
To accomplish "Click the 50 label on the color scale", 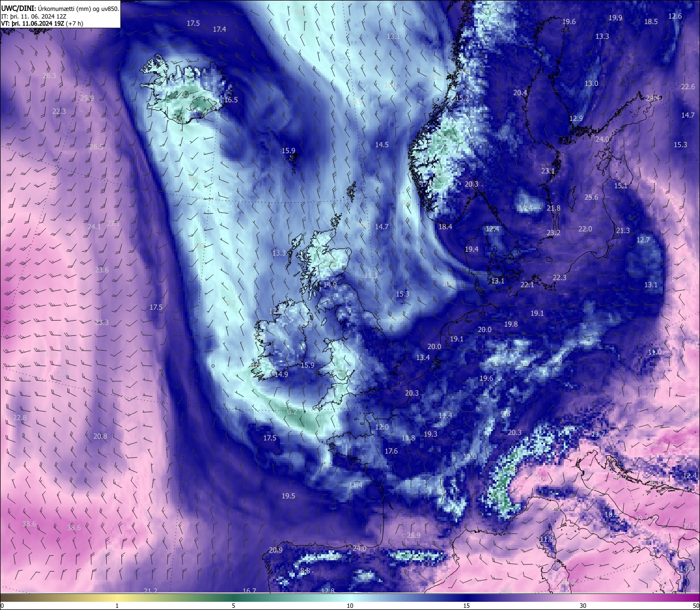I will 696,606.
